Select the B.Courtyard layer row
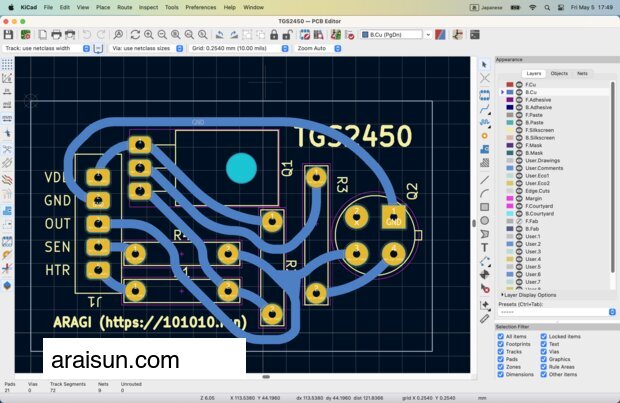 [x=555, y=214]
